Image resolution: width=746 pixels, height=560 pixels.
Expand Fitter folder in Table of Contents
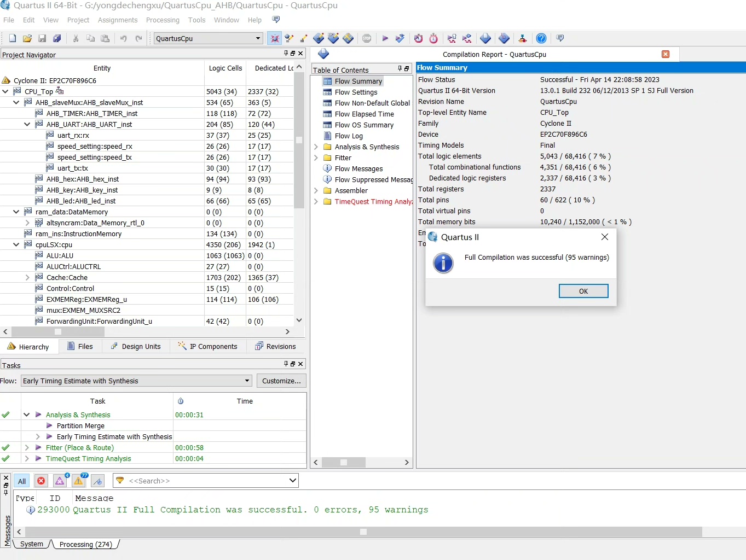(316, 157)
